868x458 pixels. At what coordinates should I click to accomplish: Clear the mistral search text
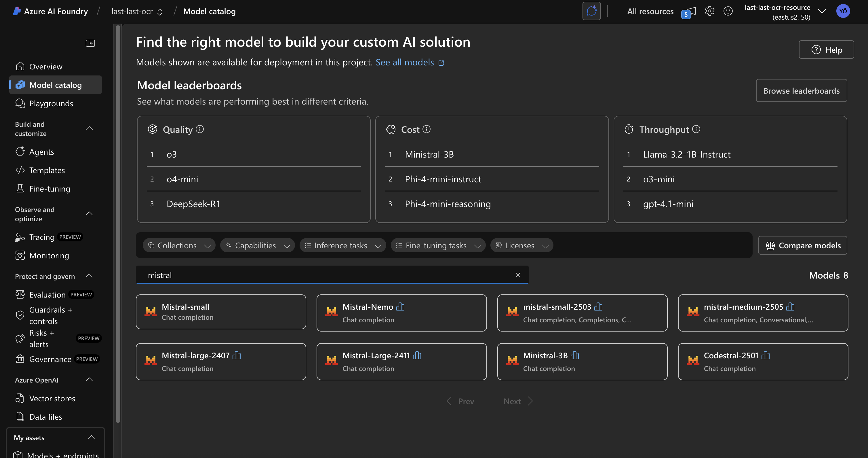click(518, 275)
